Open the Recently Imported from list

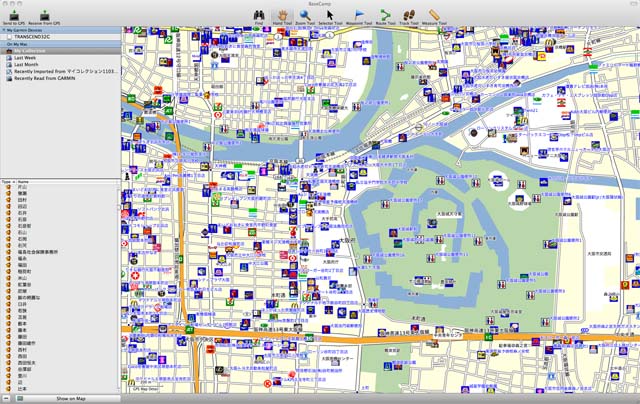[x=60, y=71]
